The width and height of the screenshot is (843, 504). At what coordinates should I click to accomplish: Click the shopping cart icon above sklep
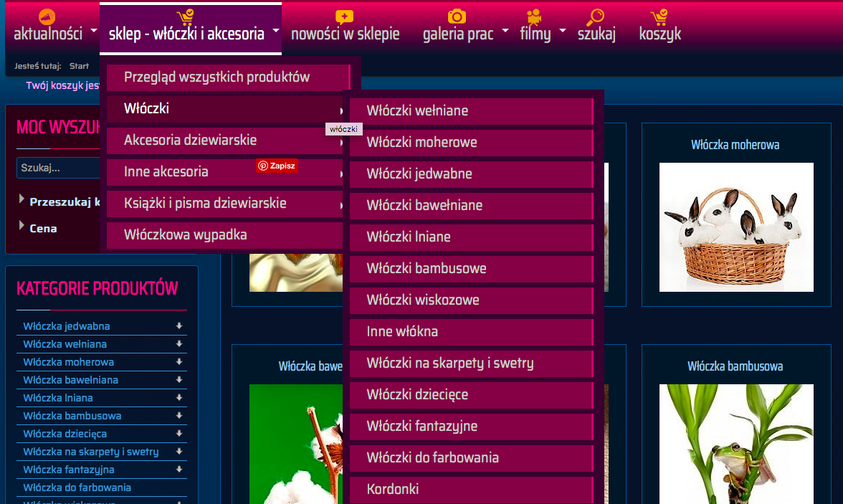[186, 16]
